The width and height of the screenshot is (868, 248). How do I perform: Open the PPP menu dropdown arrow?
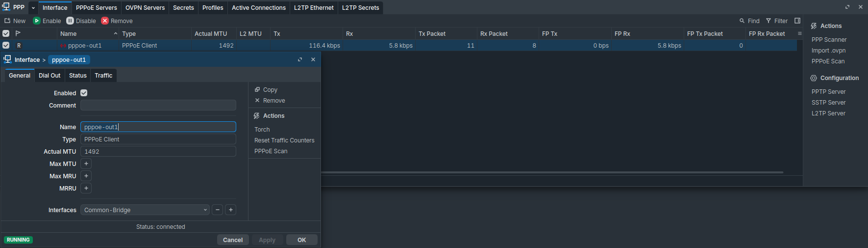[33, 8]
